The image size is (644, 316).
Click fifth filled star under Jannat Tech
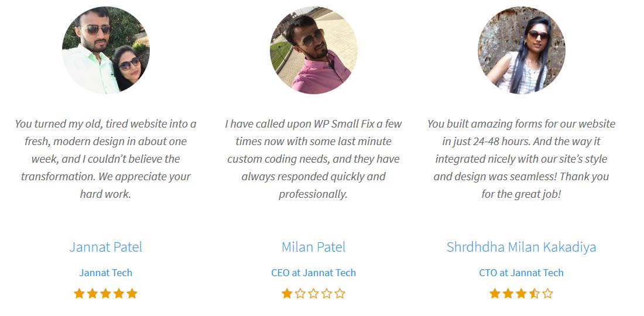coord(132,293)
